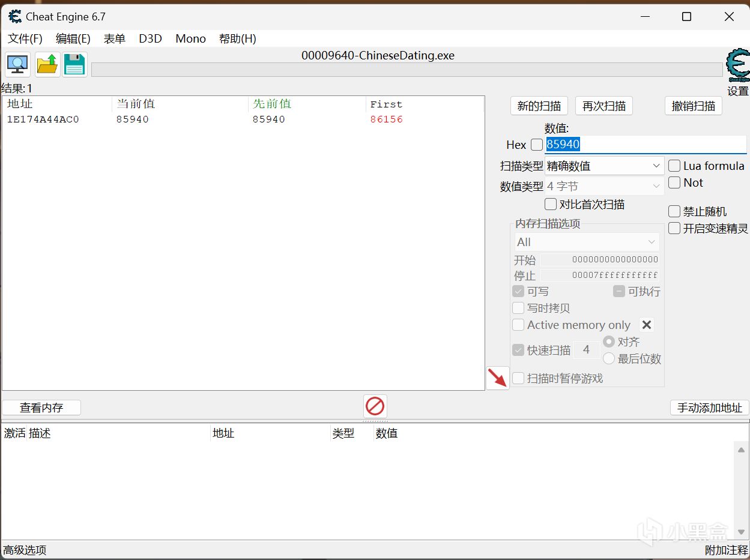Viewport: 750px width, 560px height.
Task: Open the process selector computer icon
Action: pos(18,64)
